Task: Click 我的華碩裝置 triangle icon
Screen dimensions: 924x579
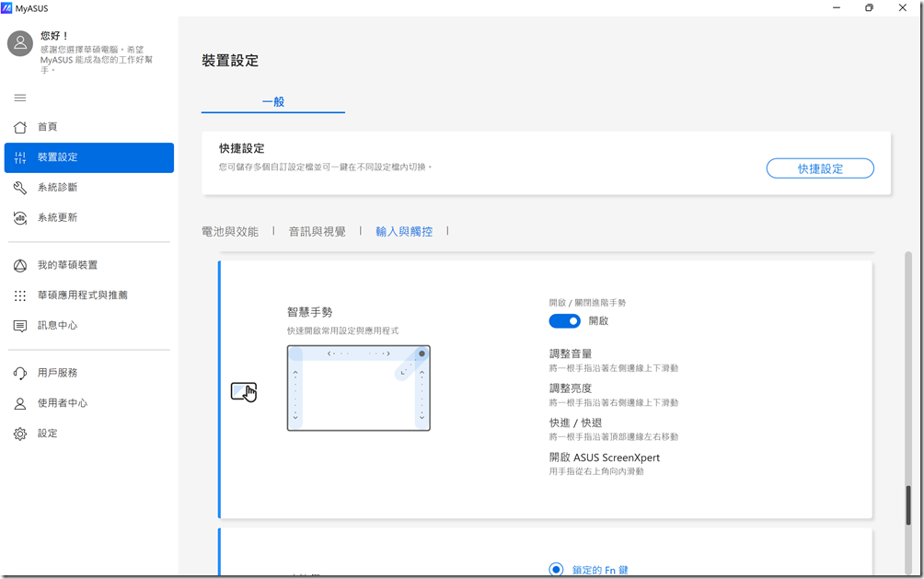Action: [20, 266]
